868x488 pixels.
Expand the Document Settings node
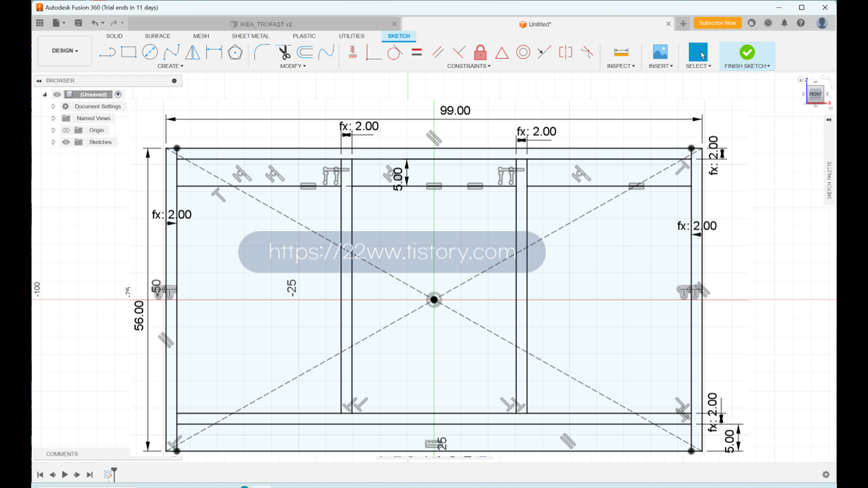point(54,106)
